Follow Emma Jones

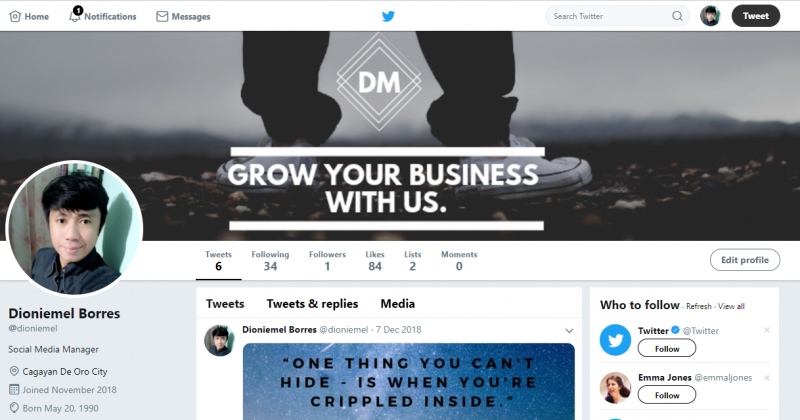click(667, 395)
